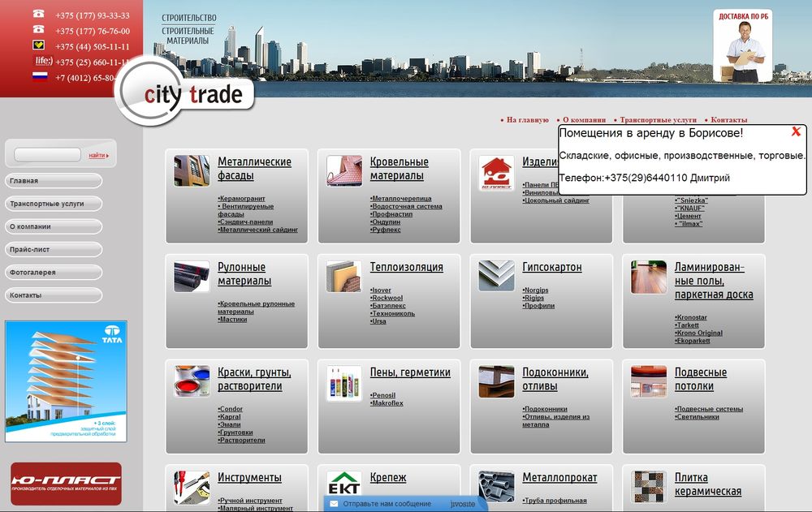
Task: Open the laminate flooring thumbnail
Action: [x=649, y=277]
